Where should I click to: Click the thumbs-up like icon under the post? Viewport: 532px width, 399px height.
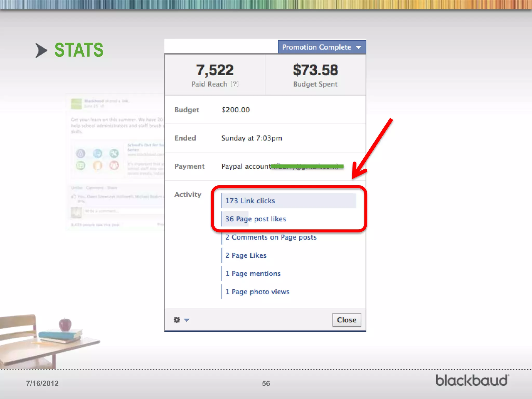[74, 196]
